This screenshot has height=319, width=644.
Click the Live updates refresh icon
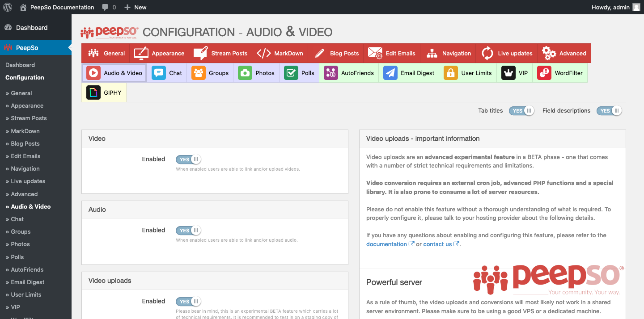(487, 53)
